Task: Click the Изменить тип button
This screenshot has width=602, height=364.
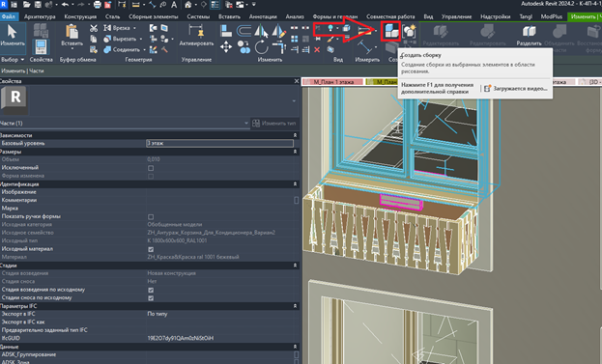Action: click(x=274, y=124)
